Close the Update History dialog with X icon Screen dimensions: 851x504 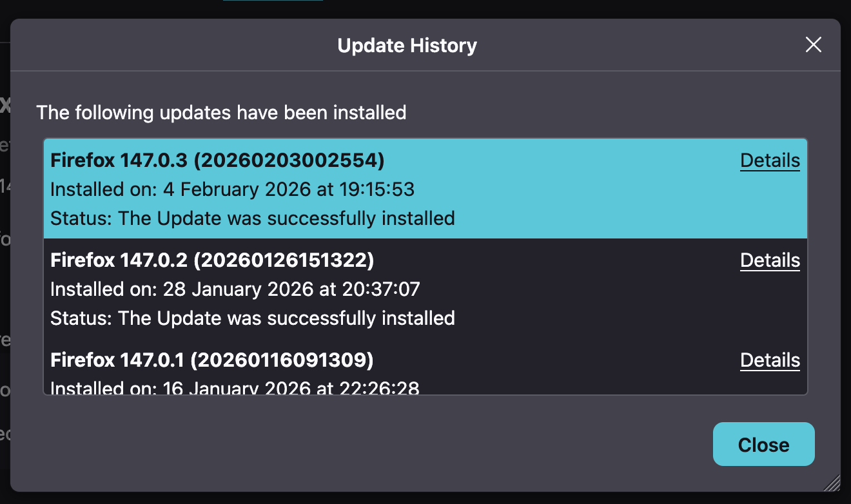pos(813,45)
